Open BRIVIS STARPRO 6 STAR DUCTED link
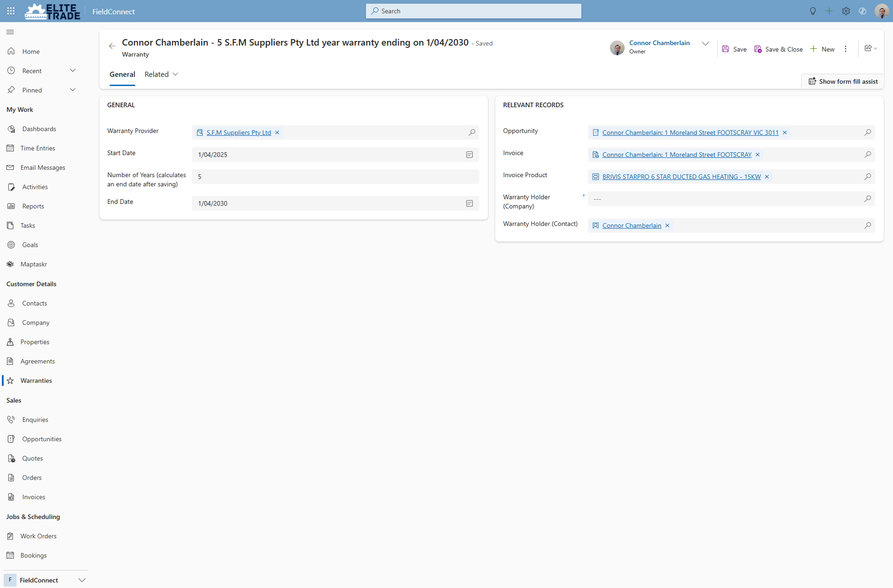Viewport: 893px width, 588px height. (x=681, y=177)
